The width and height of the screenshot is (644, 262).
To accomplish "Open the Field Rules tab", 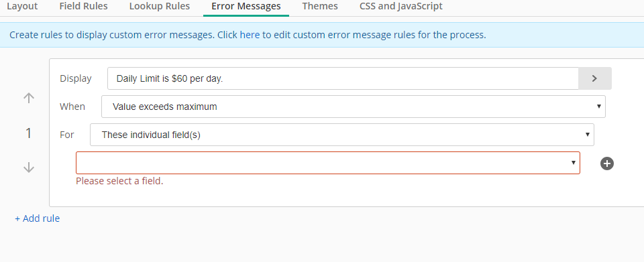I will [83, 6].
